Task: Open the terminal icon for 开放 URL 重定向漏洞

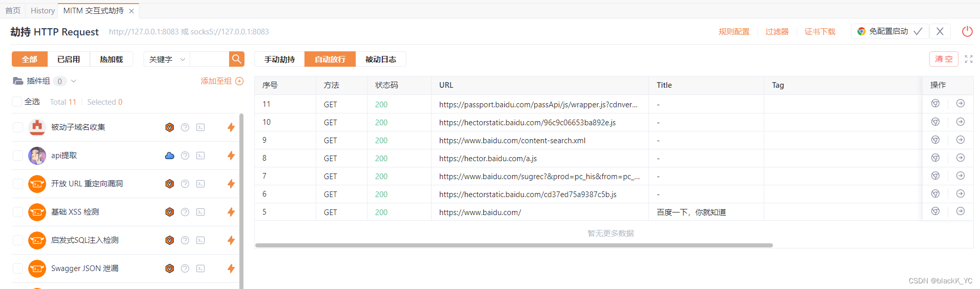Action: point(200,184)
